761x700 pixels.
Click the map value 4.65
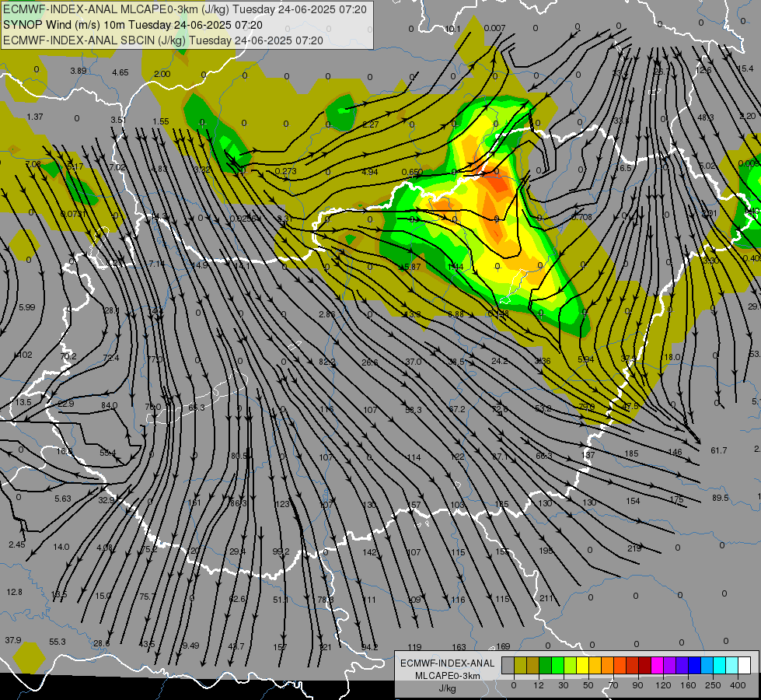(x=120, y=72)
